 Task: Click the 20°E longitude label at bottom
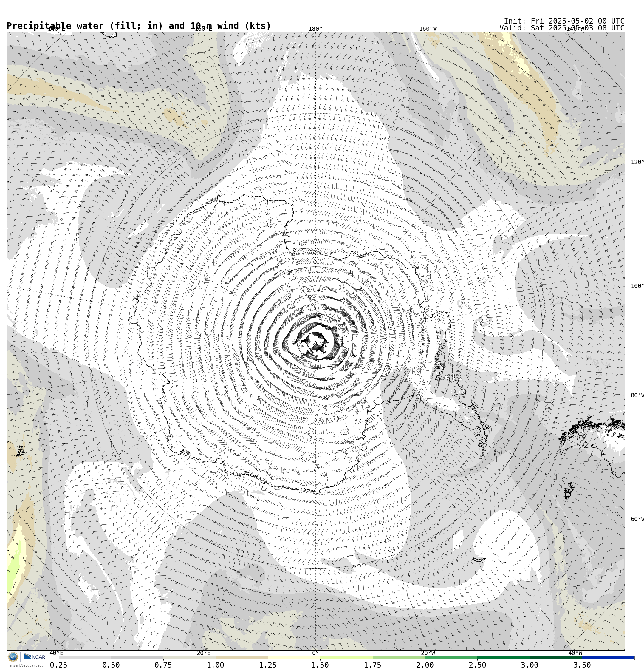pos(203,653)
